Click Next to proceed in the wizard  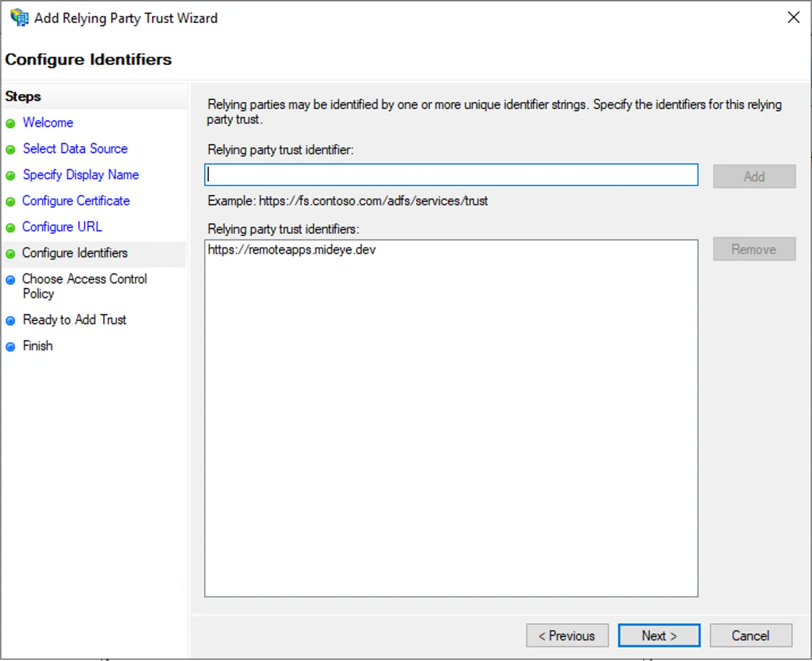point(659,635)
